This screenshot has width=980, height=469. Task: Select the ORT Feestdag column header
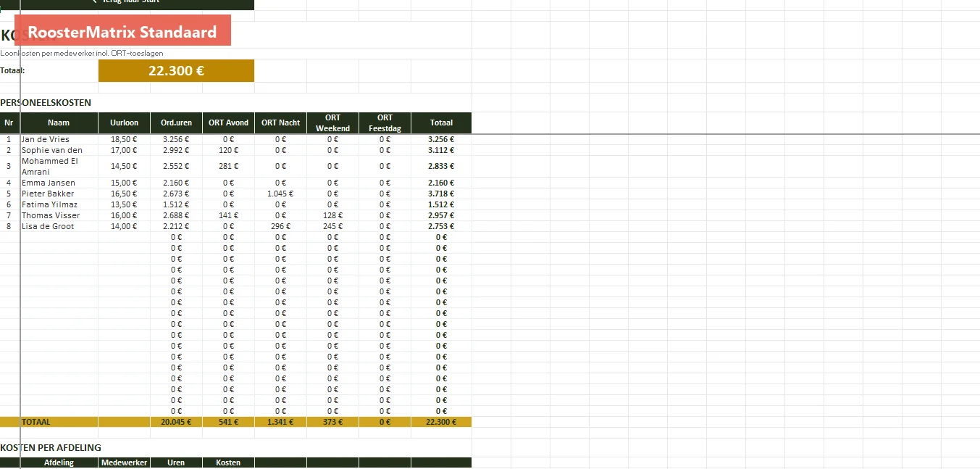pyautogui.click(x=385, y=123)
